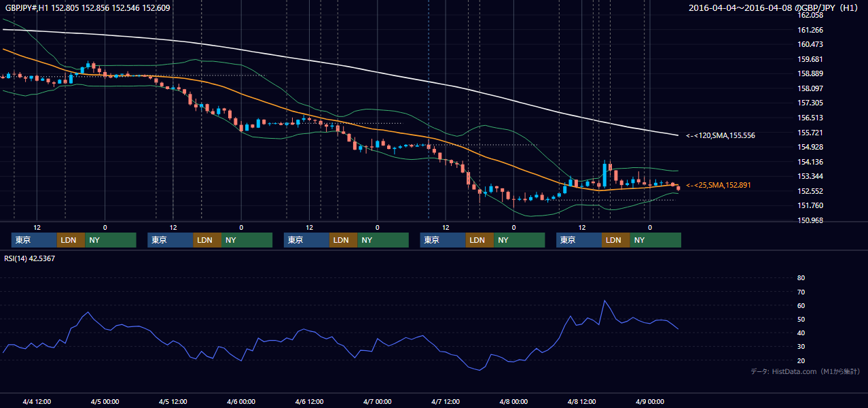Click the 158.097 price axis value
Screen dimensions: 868x408
click(810, 88)
